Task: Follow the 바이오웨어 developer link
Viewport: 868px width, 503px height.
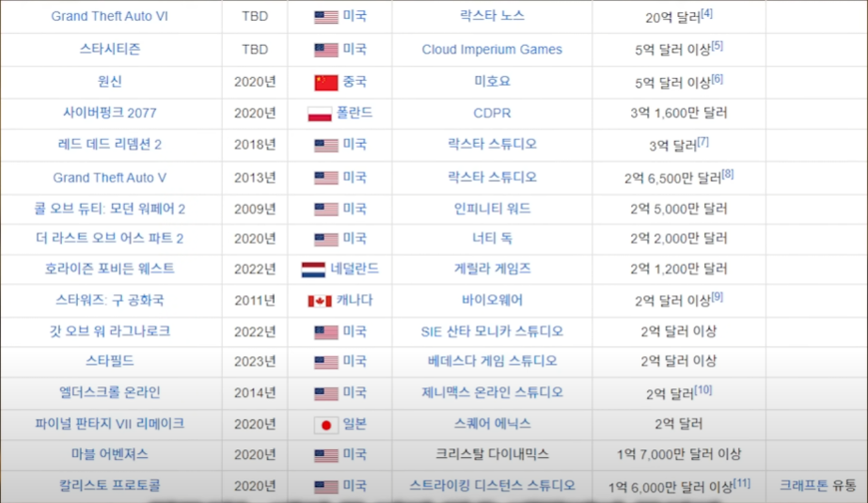Action: pyautogui.click(x=492, y=301)
